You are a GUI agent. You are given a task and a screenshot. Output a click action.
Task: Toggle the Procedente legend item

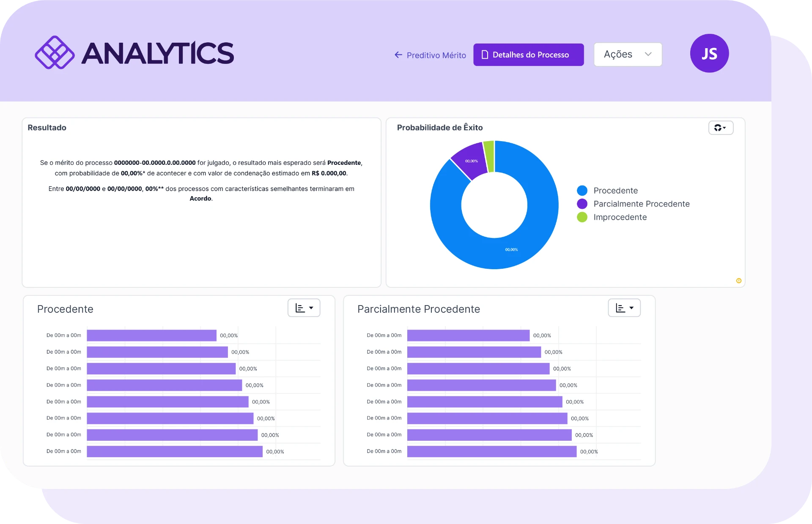(x=607, y=191)
